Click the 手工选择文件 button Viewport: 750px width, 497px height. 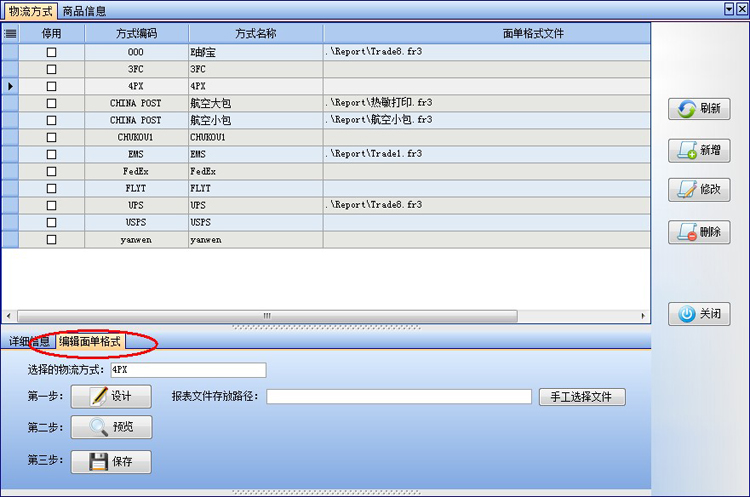tap(582, 397)
